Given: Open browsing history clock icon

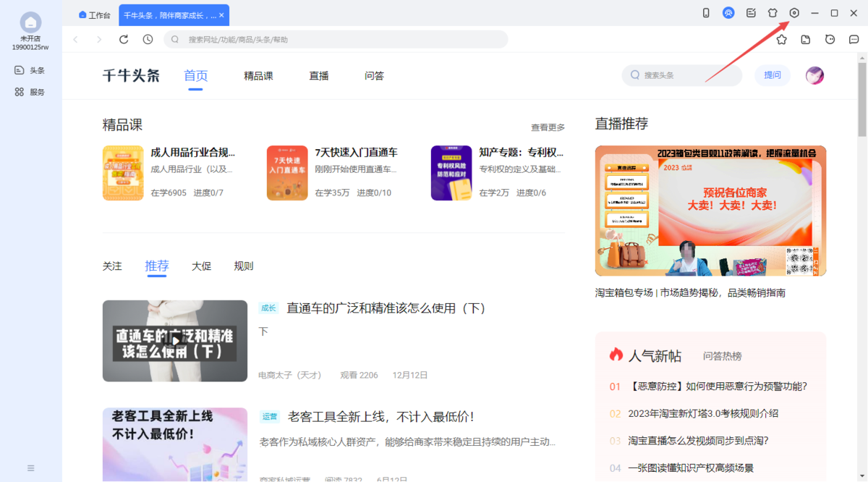Looking at the screenshot, I should (148, 39).
